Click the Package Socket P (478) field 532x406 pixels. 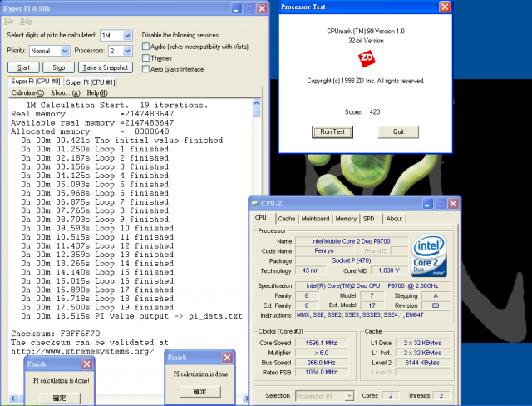point(351,260)
